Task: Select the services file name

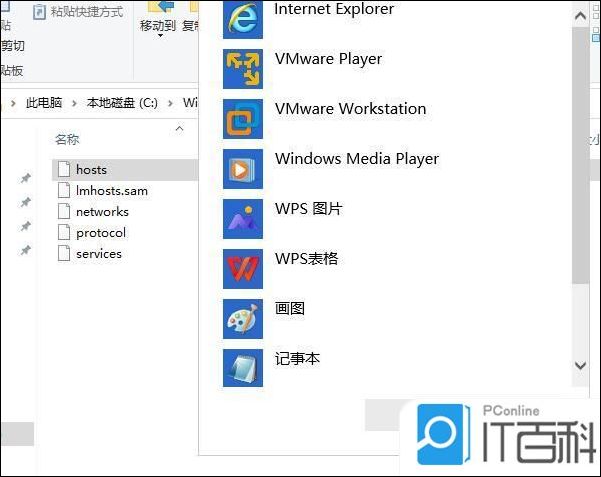Action: [99, 254]
